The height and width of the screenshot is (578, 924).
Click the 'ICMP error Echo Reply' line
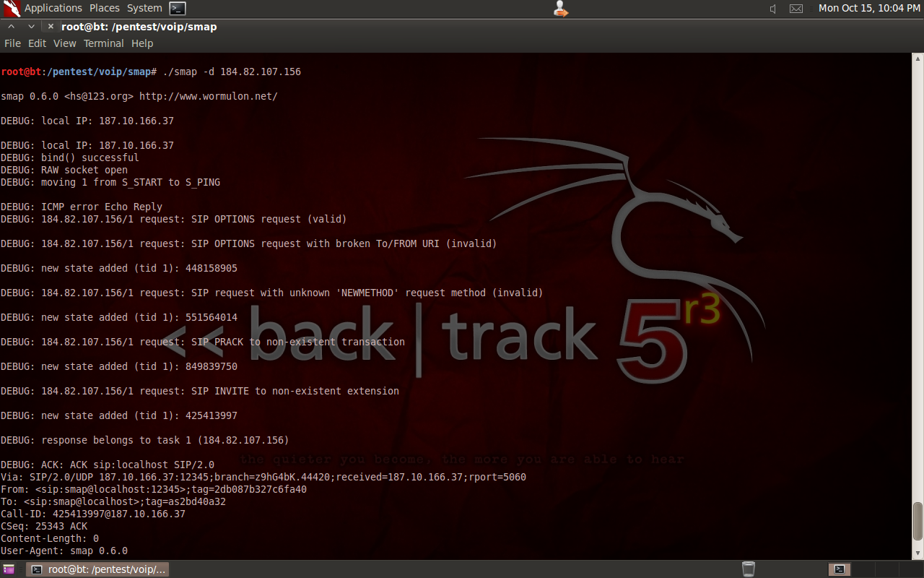click(82, 207)
